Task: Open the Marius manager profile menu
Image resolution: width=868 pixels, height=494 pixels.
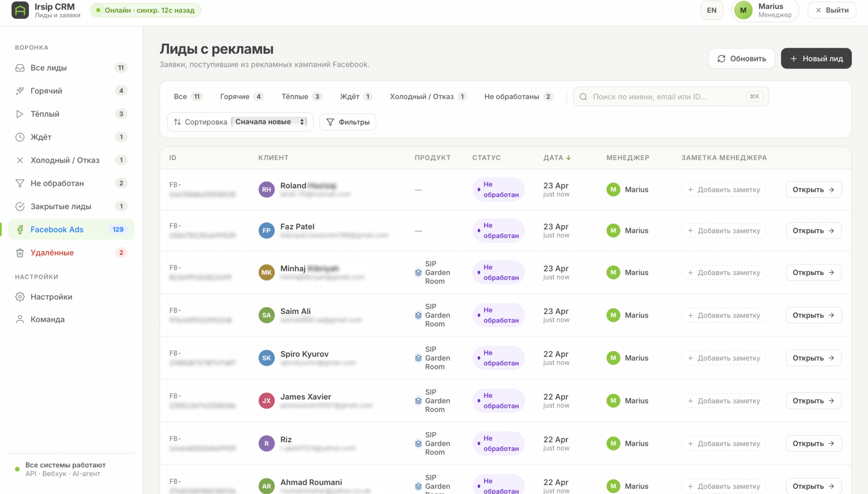Action: (x=765, y=10)
